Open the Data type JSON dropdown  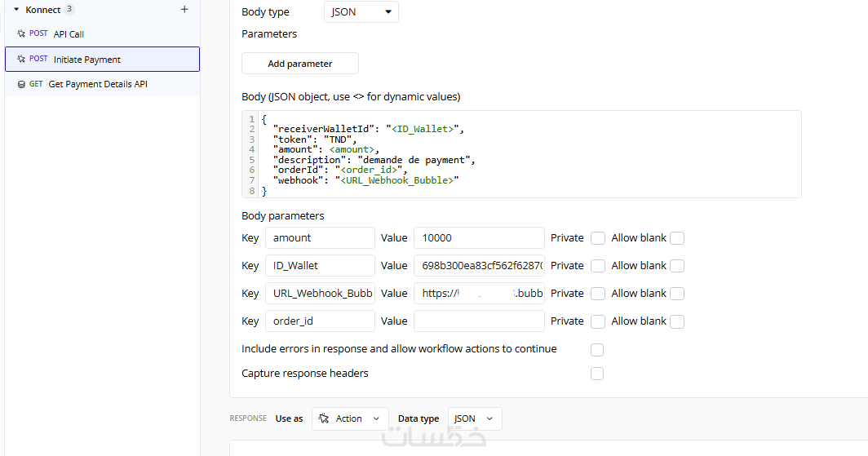tap(474, 418)
